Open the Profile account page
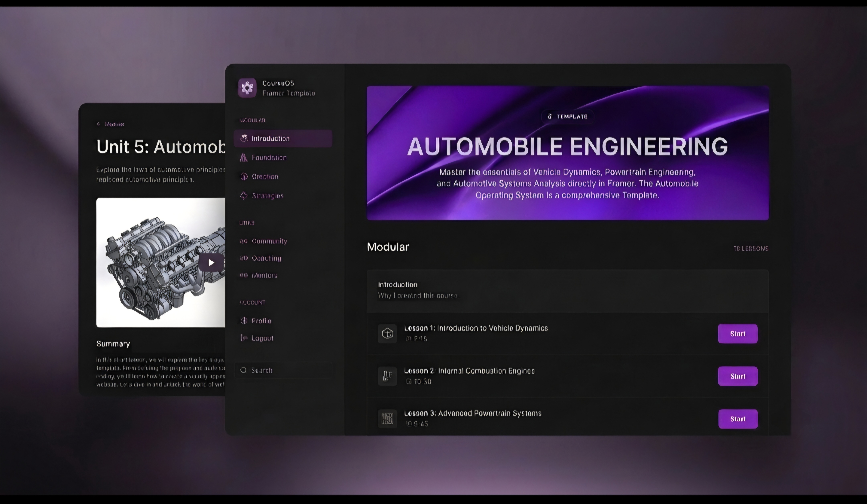 pos(262,321)
